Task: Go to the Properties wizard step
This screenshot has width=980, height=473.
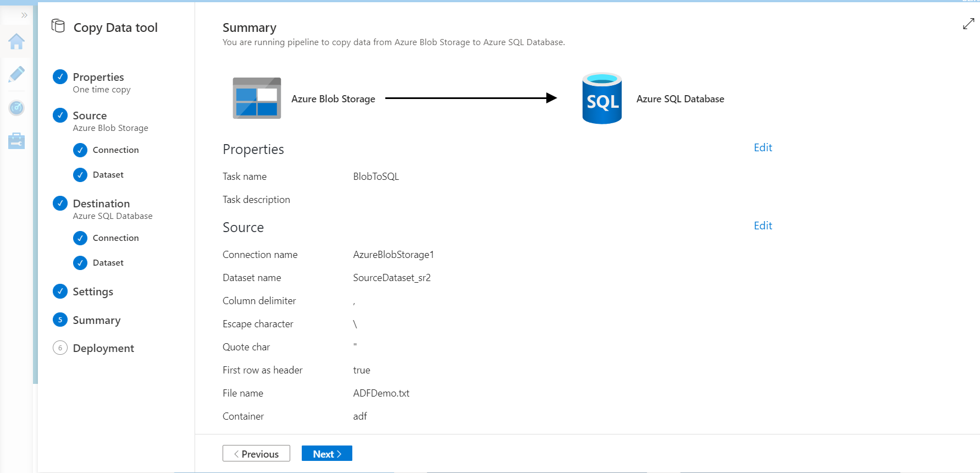Action: [98, 77]
